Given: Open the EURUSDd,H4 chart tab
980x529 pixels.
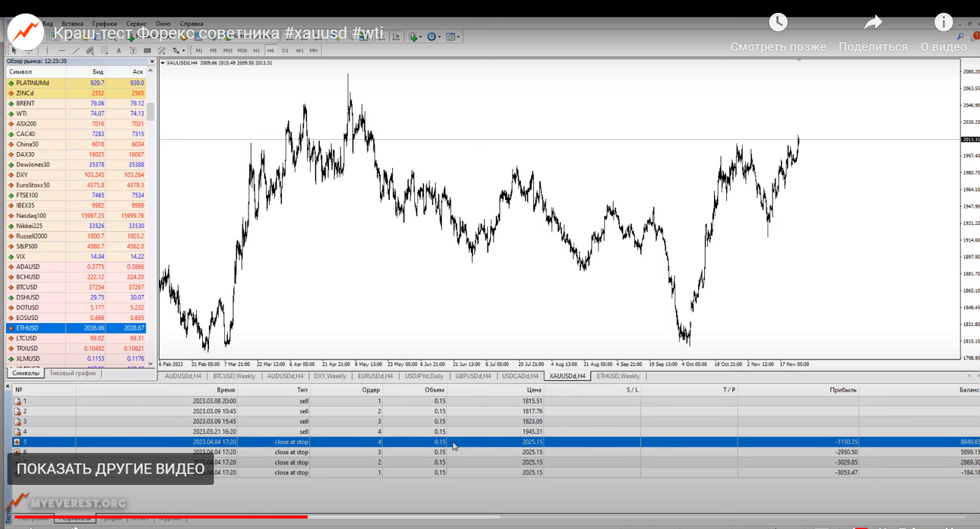Looking at the screenshot, I should pos(375,375).
